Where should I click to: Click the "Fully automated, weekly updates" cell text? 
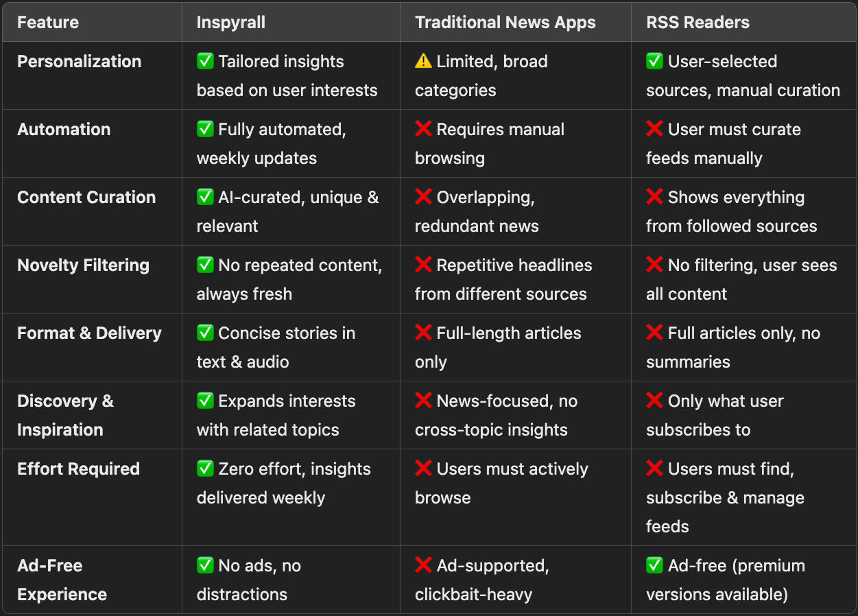tap(272, 143)
